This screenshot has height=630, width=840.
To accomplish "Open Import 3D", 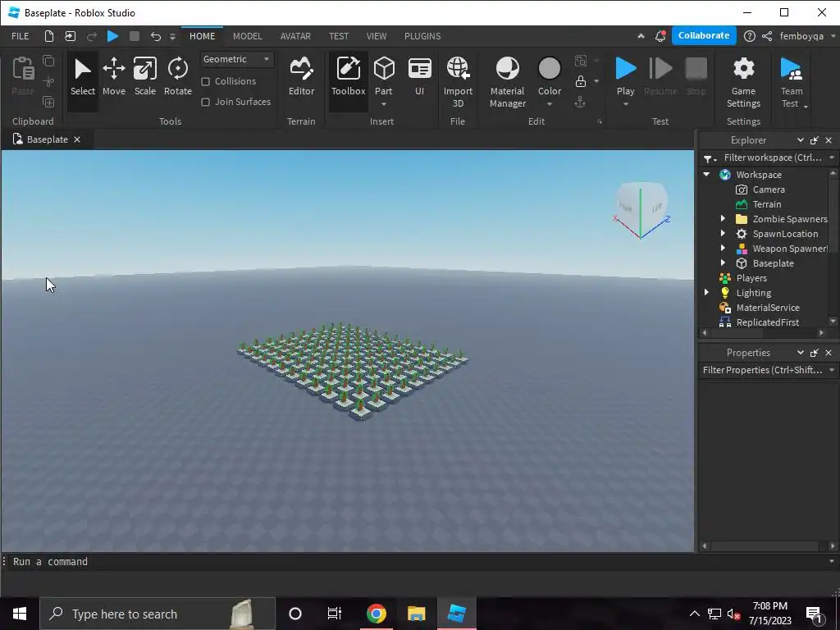I will pyautogui.click(x=458, y=81).
